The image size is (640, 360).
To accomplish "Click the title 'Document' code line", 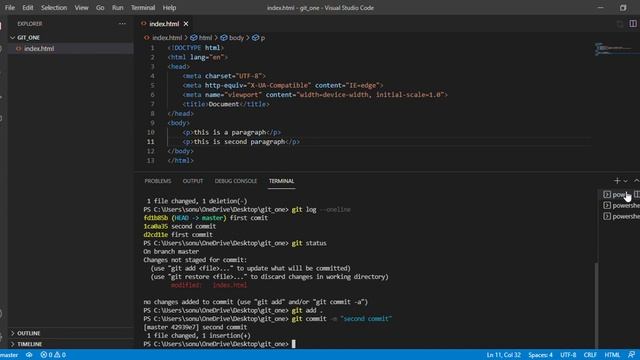I will 226,104.
